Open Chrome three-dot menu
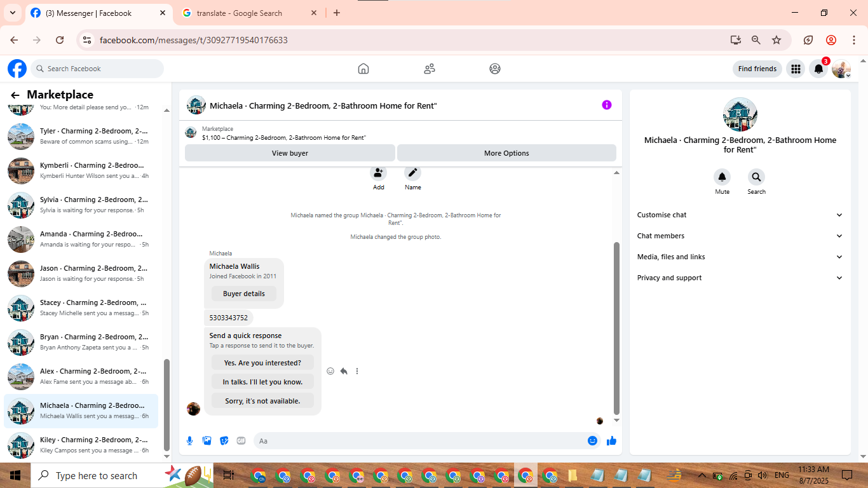This screenshot has height=488, width=868. click(x=854, y=40)
